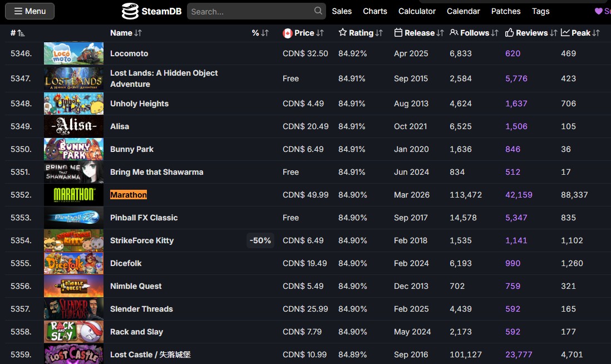Open Lost Castle's 23,777 reviews count
The image size is (611, 364).
click(519, 355)
